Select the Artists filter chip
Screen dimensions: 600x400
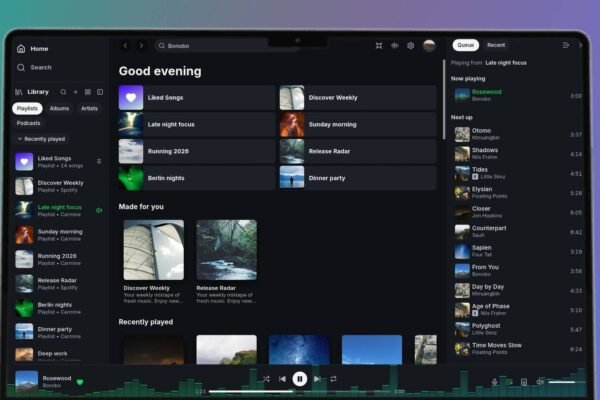[x=89, y=109]
